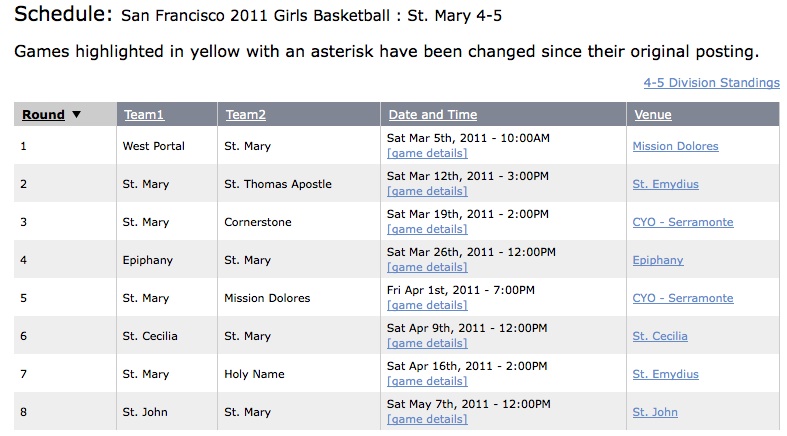This screenshot has height=436, width=787.
Task: Open game details for Mar 19th game
Action: [x=427, y=229]
